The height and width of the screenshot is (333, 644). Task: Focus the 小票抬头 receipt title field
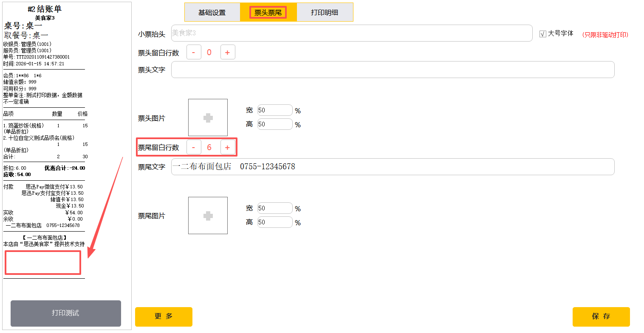(x=351, y=33)
